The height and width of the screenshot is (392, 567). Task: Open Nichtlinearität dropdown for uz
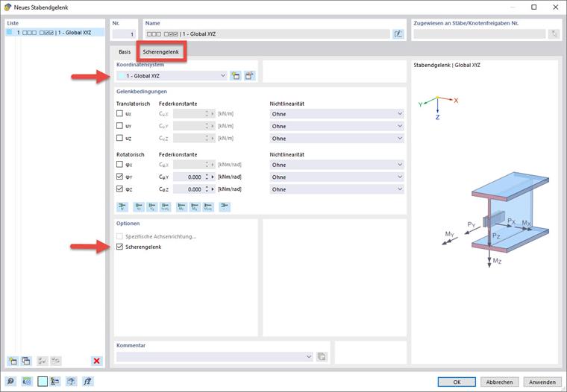[x=336, y=139]
